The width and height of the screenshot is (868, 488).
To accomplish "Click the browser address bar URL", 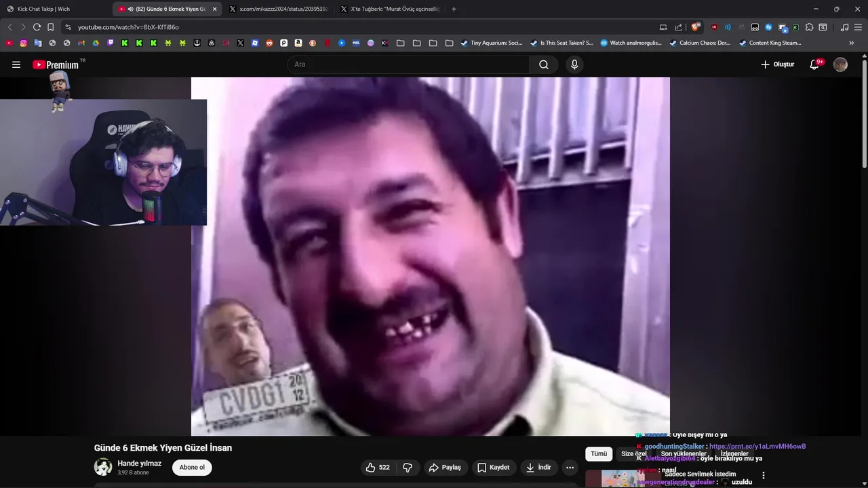I will pos(128,27).
